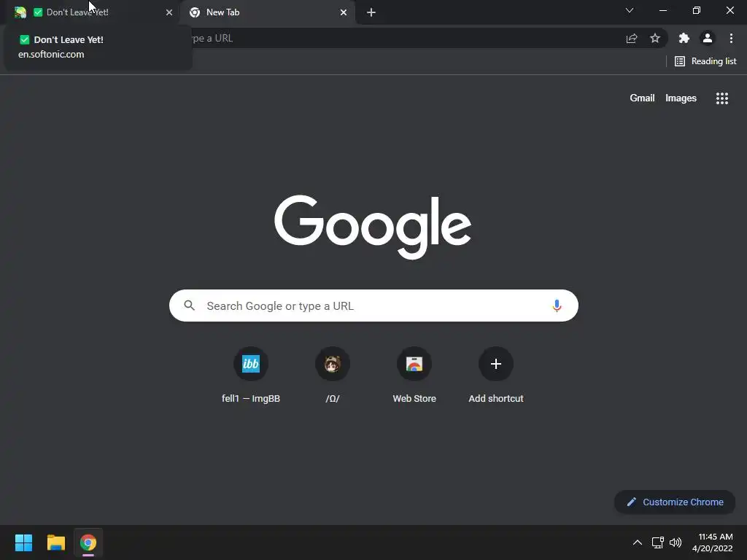Open the Google apps grid
This screenshot has height=560, width=747.
coord(722,98)
